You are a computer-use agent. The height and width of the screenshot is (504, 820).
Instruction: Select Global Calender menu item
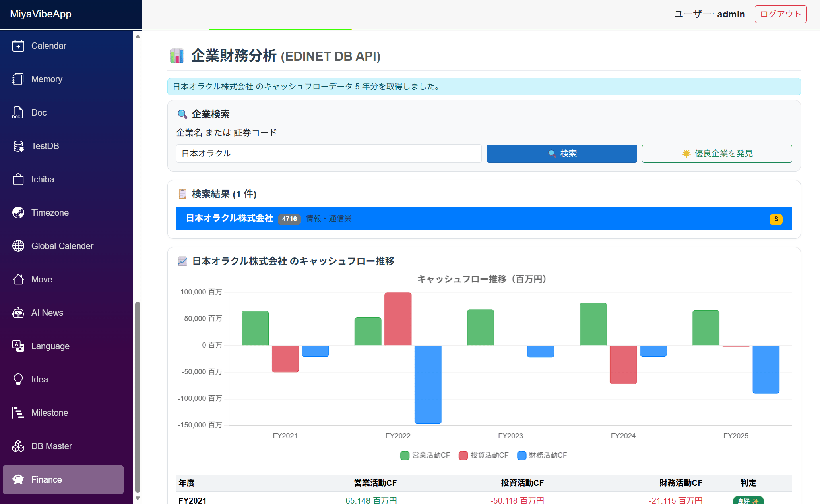click(x=62, y=246)
